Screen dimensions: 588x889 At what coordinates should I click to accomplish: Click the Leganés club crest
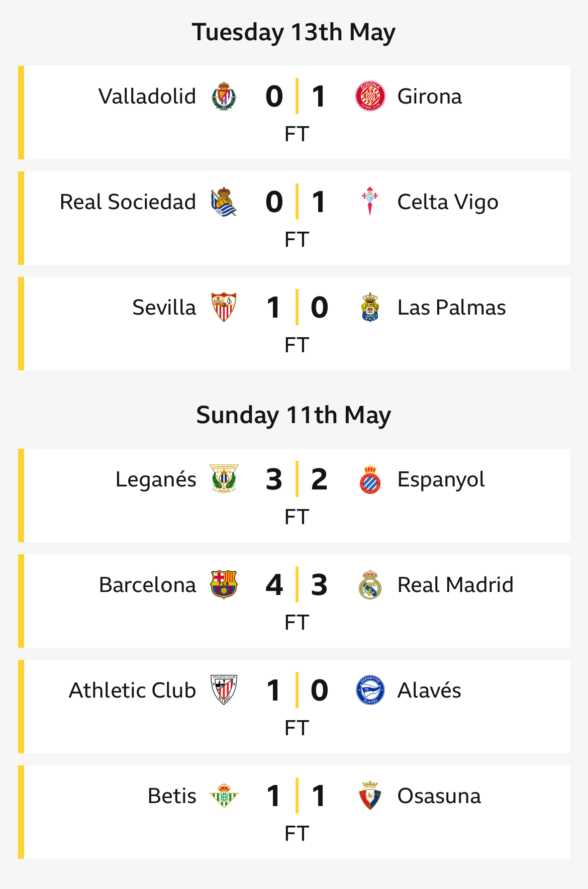tap(224, 479)
